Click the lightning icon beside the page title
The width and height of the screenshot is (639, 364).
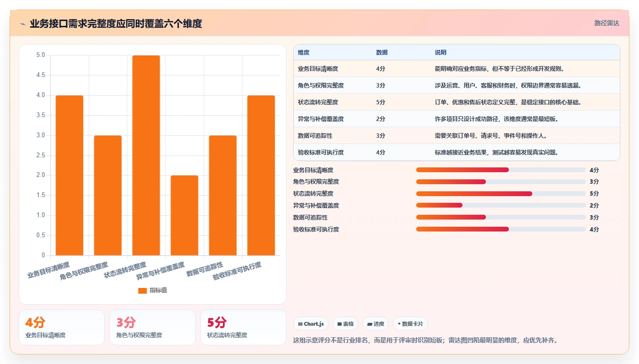22,23
